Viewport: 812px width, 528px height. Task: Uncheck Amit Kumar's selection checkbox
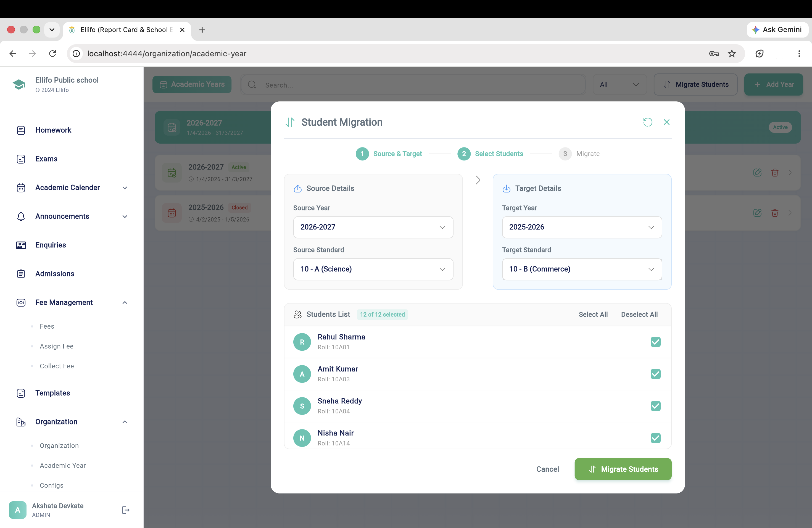coord(655,374)
